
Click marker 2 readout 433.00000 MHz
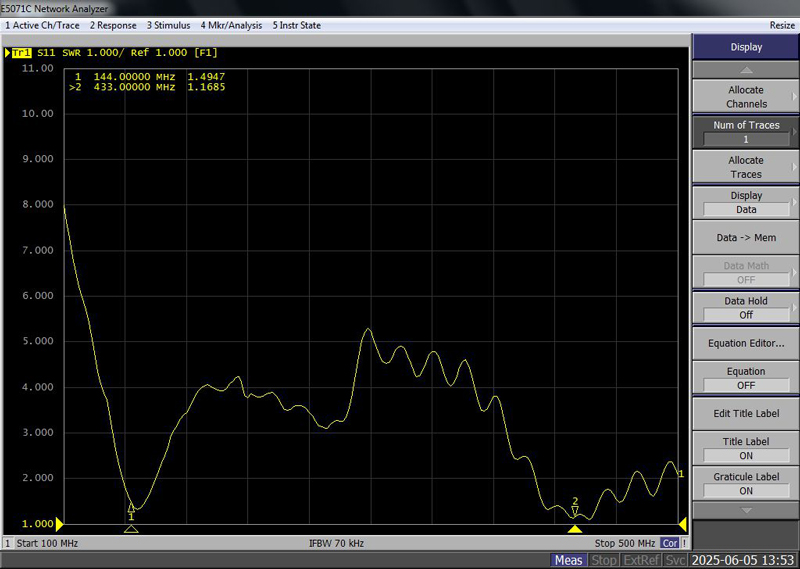134,87
